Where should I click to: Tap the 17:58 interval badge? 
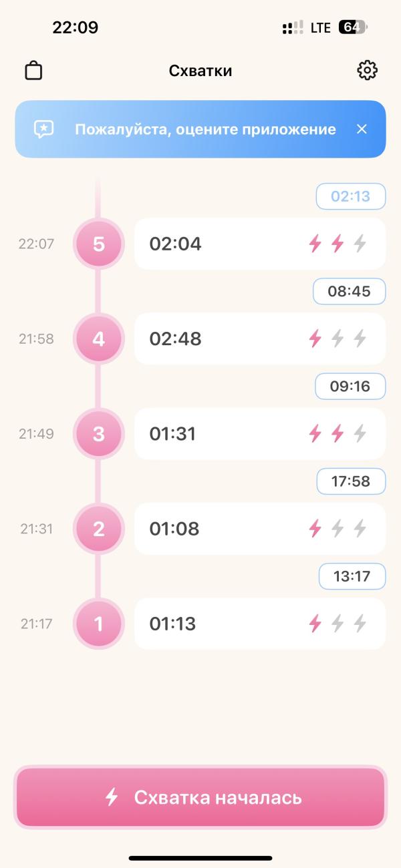pyautogui.click(x=351, y=481)
